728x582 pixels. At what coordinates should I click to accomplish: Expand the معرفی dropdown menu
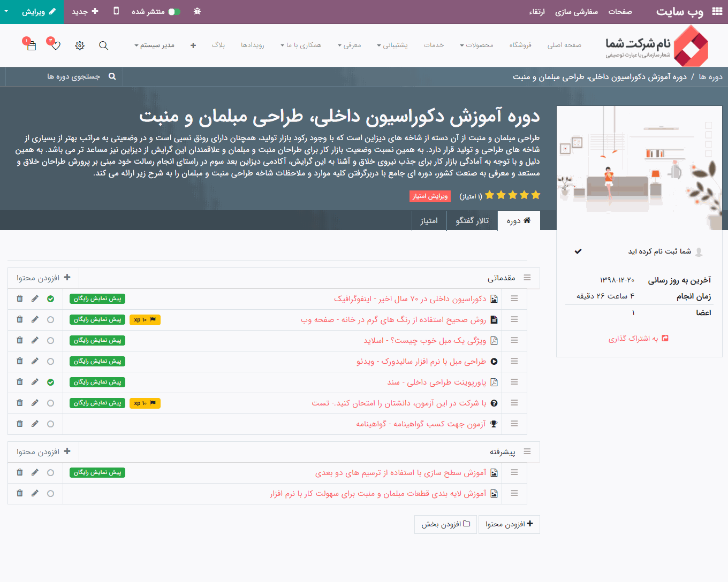tap(350, 45)
